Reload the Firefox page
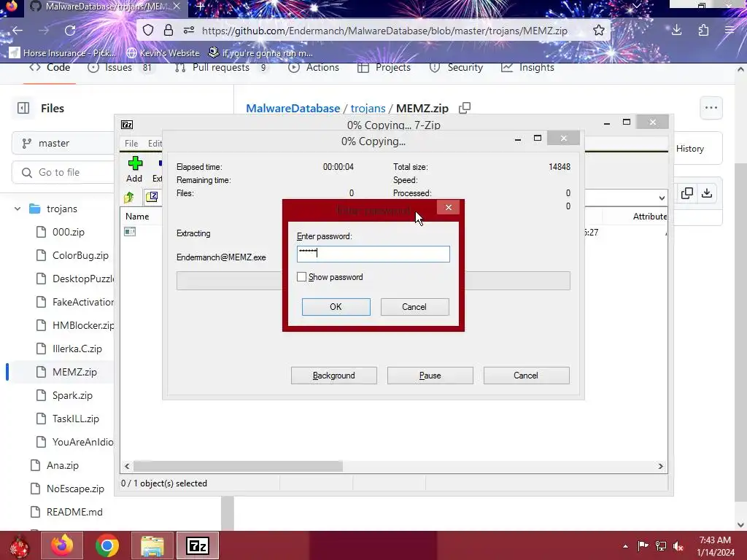747x560 pixels. [x=70, y=31]
